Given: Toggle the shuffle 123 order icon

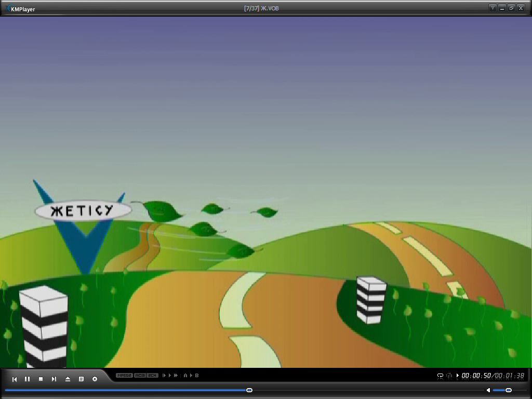Looking at the screenshot, I should [x=449, y=376].
